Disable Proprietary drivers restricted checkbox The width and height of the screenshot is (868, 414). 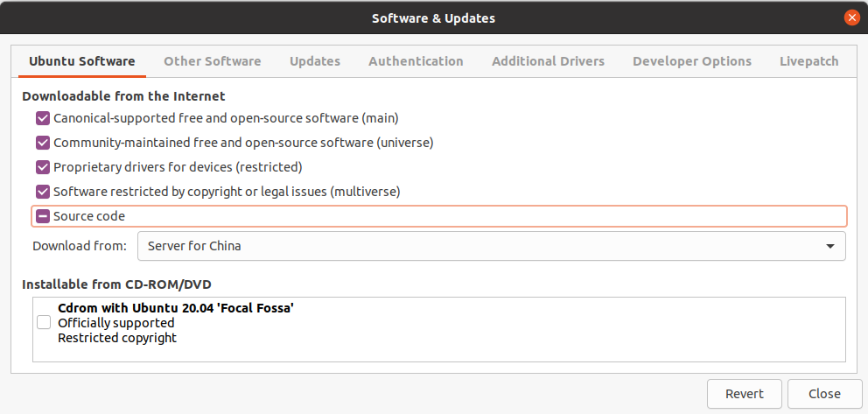pyautogui.click(x=43, y=166)
